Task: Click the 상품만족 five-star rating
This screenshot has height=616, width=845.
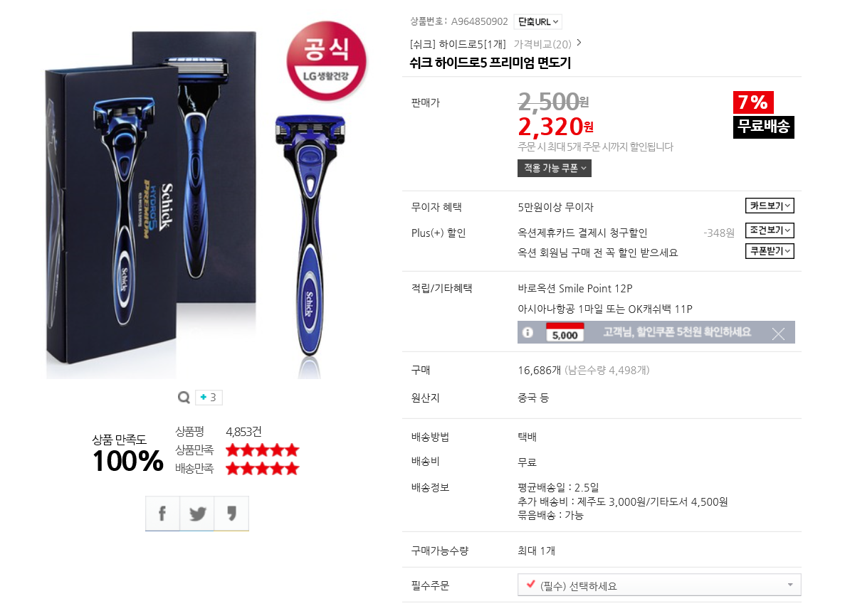Action: click(262, 450)
